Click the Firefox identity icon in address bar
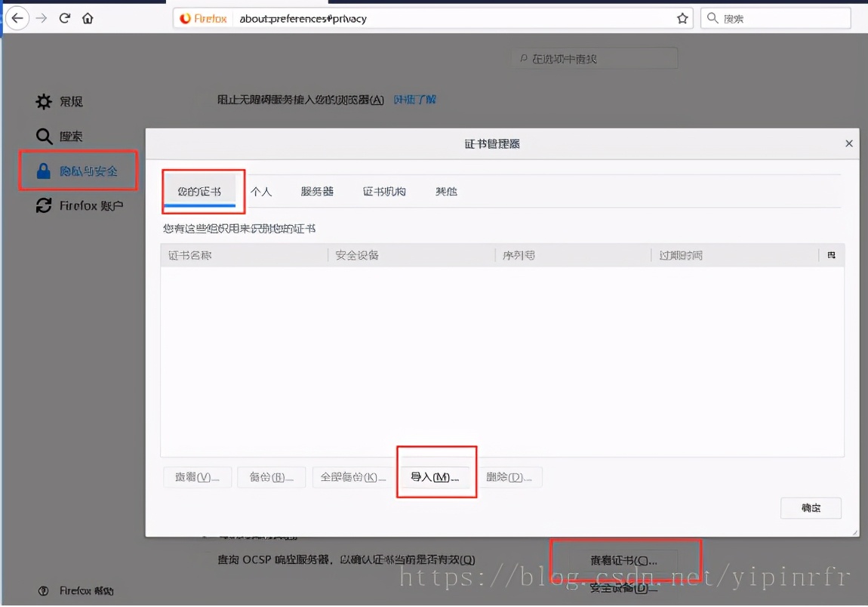Image resolution: width=868 pixels, height=607 pixels. (203, 18)
